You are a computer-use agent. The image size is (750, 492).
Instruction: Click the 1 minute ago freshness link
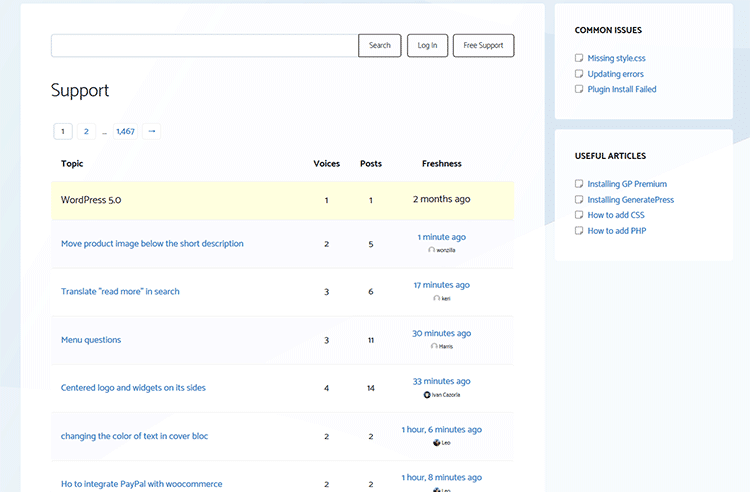tap(441, 237)
